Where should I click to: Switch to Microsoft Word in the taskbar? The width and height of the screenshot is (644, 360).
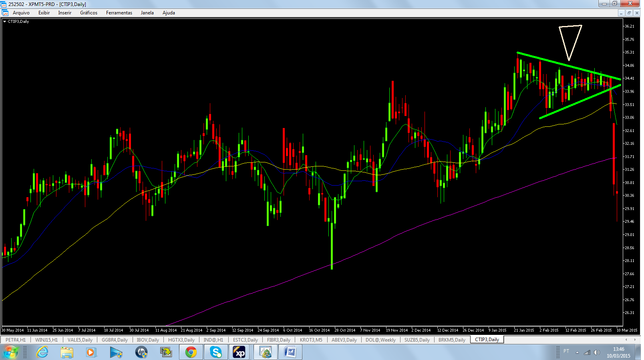tap(290, 352)
